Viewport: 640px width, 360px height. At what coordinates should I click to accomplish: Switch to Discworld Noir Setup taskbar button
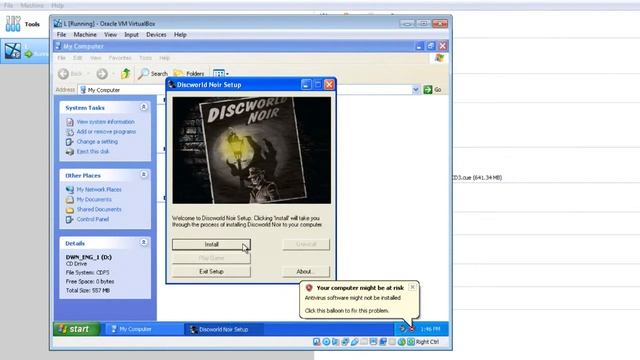coord(224,329)
